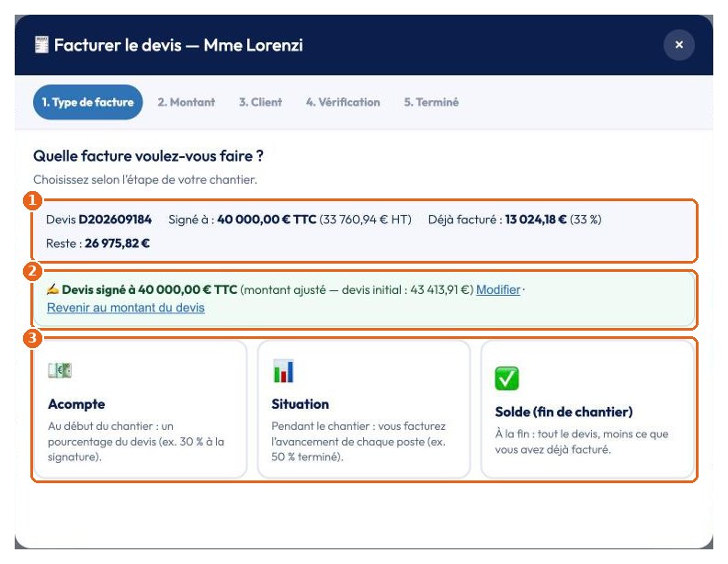The width and height of the screenshot is (728, 564).
Task: Click 'Choisissez selon l'étape de votre chantier.' text
Action: click(x=145, y=180)
